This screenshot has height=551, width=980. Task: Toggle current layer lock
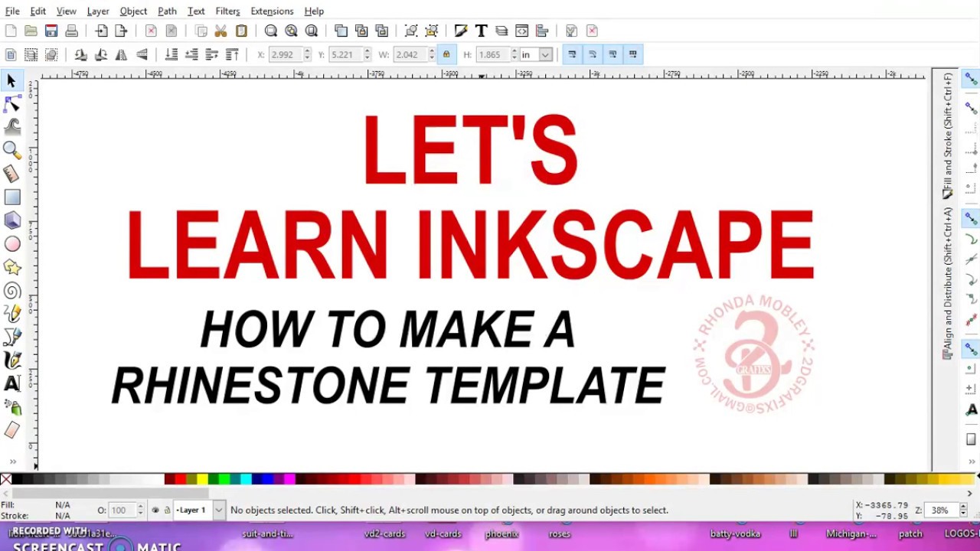pos(167,510)
